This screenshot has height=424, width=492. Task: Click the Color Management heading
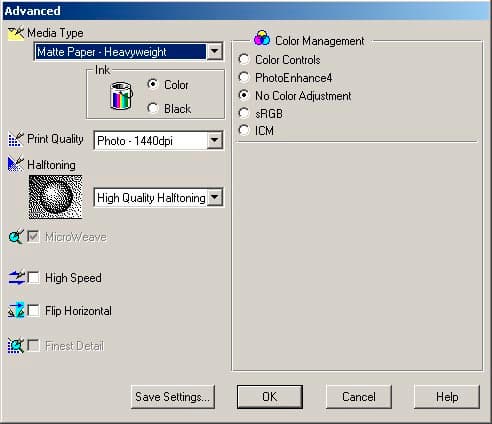320,41
